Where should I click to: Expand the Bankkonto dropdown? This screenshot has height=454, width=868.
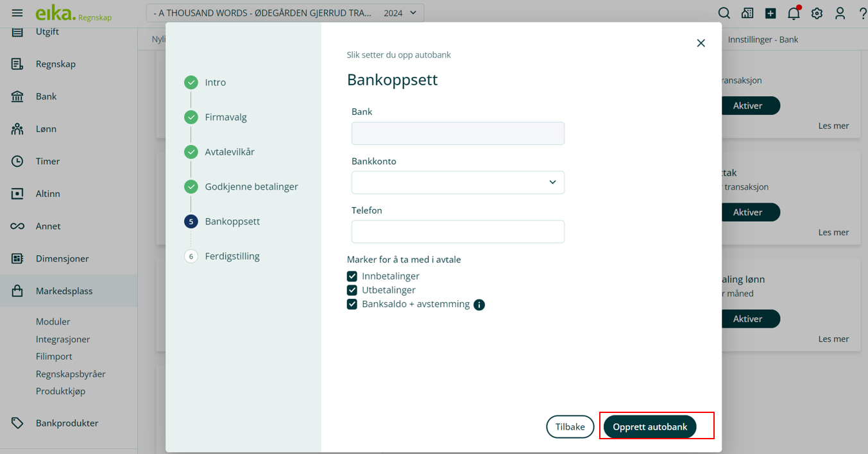(x=458, y=183)
